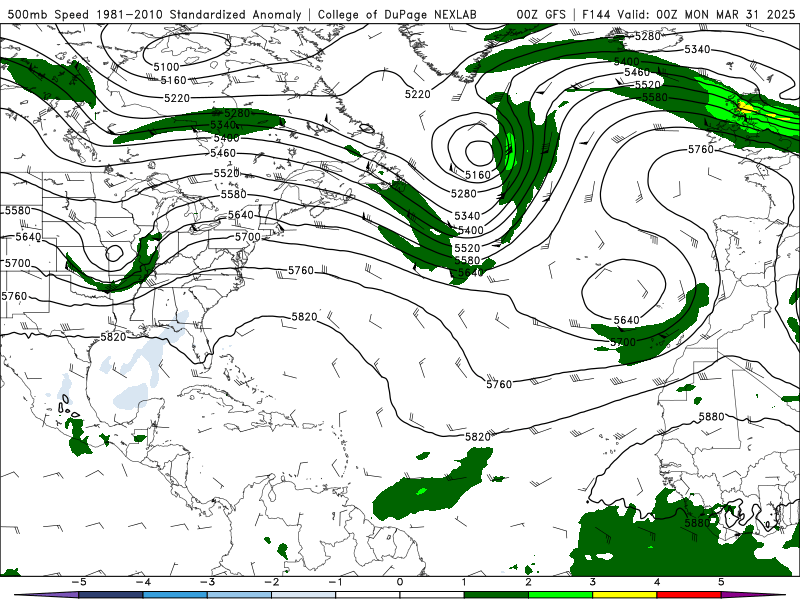This screenshot has height=600, width=800.
Task: Select the dark green swatch between 1 and 2
Action: tap(496, 595)
